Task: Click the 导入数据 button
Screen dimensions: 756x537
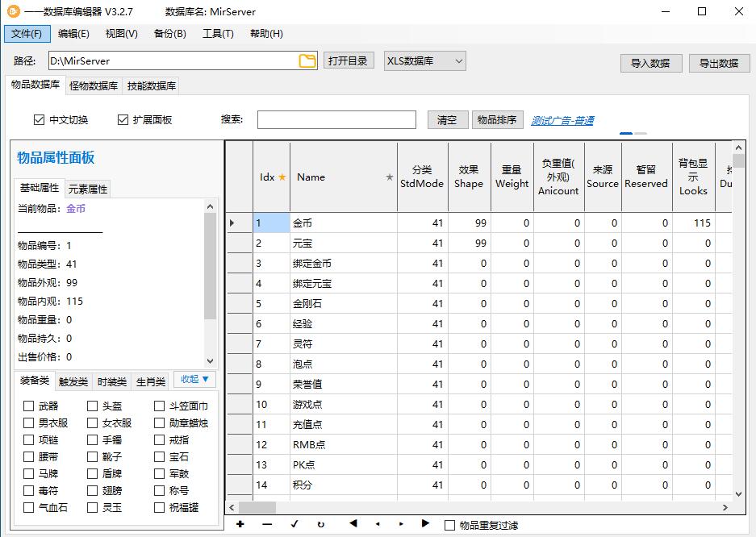Action: click(651, 63)
